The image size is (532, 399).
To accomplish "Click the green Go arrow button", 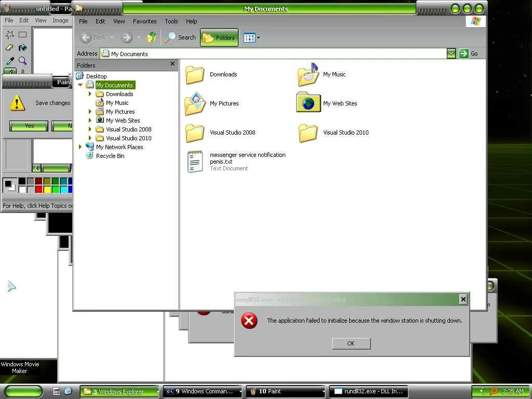I will coord(463,54).
